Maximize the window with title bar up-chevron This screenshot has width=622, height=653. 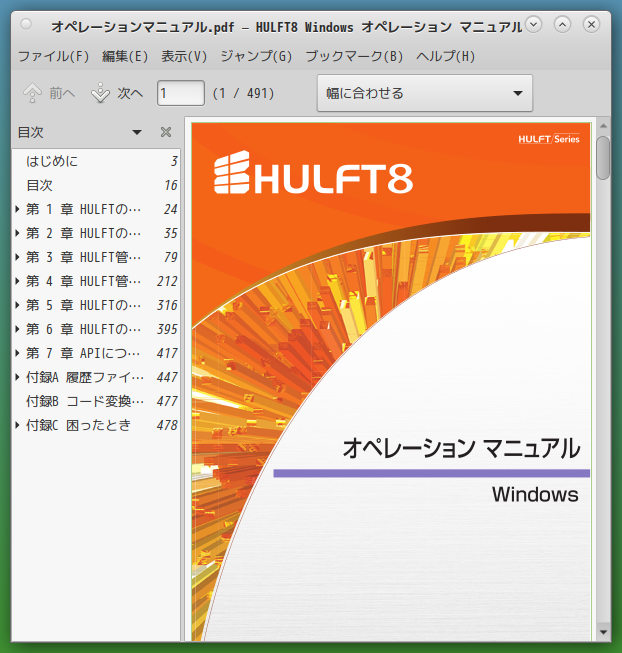(x=562, y=25)
